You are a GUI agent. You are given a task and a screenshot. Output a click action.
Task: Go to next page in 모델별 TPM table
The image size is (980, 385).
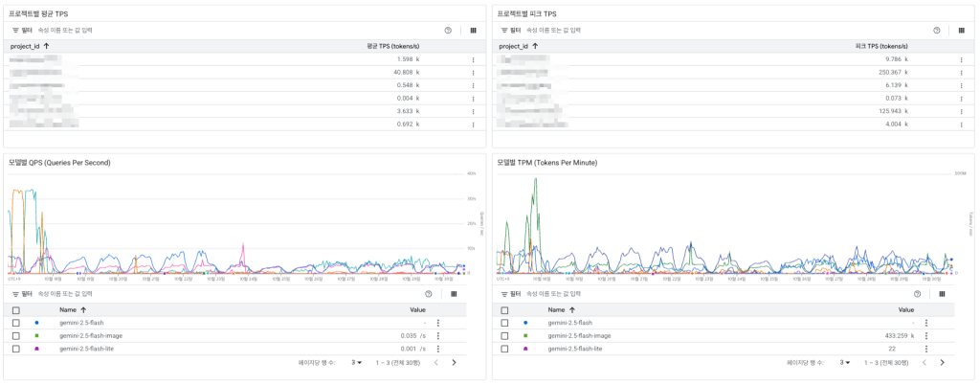(x=942, y=363)
